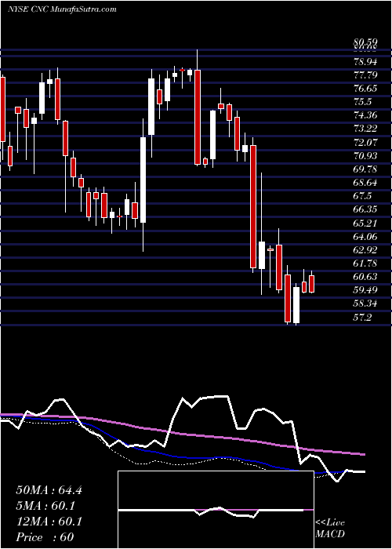This screenshot has width=392, height=549.
Task: Click the 66.35 price axis label
Action: point(365,209)
